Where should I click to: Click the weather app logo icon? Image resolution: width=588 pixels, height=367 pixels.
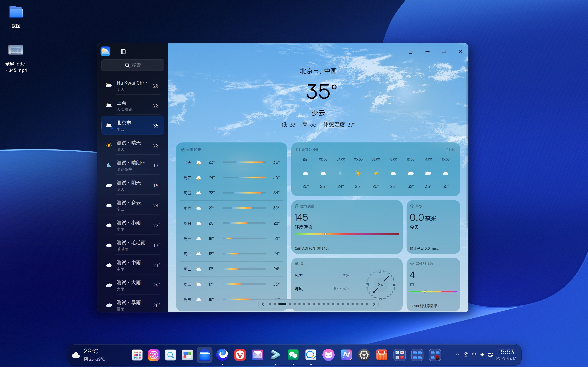click(x=105, y=51)
